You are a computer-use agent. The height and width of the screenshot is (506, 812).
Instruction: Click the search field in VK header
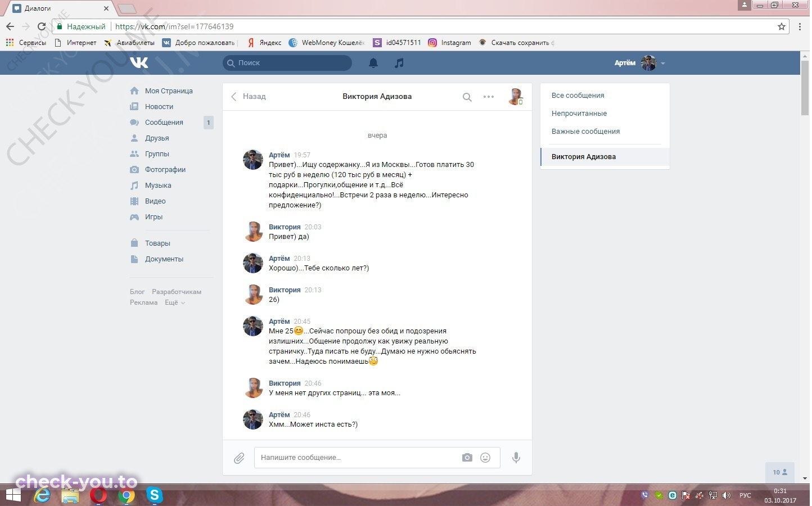(287, 63)
